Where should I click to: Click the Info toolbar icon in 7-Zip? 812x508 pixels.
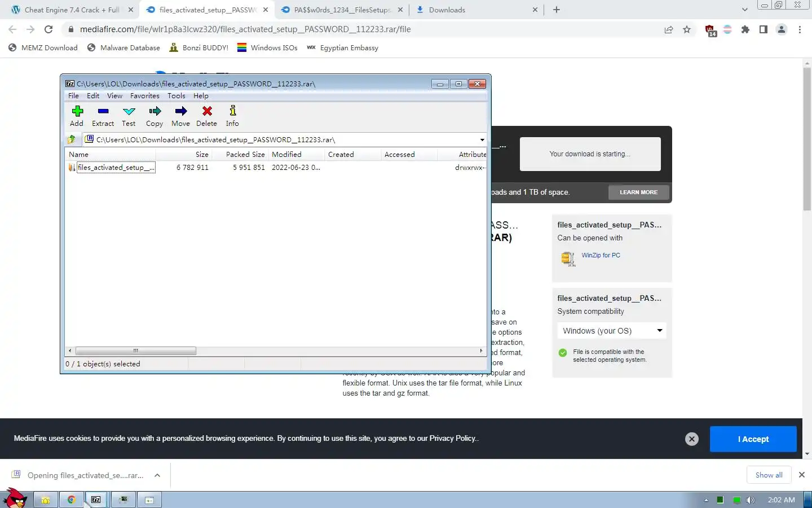click(232, 116)
